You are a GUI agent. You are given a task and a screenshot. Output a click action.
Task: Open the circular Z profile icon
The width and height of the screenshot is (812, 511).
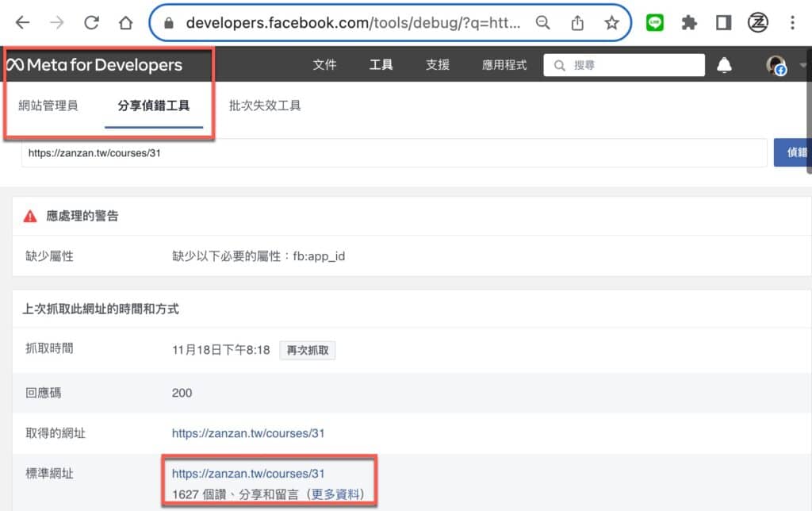tap(757, 23)
